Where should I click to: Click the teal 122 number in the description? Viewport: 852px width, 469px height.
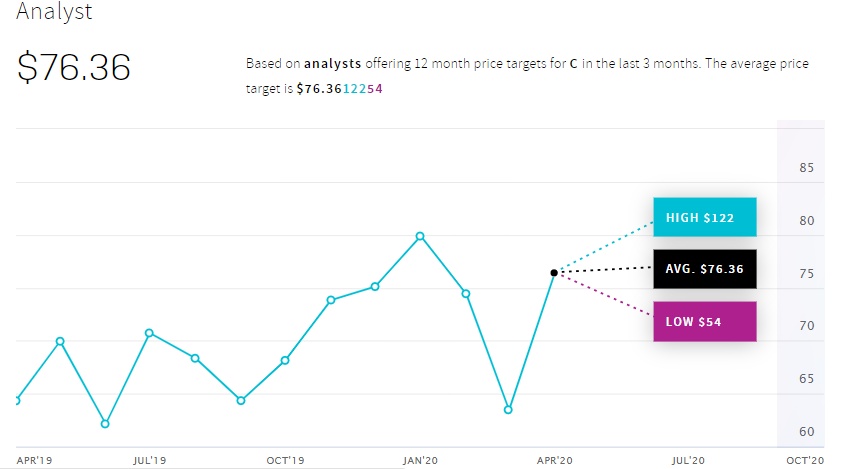pos(354,89)
